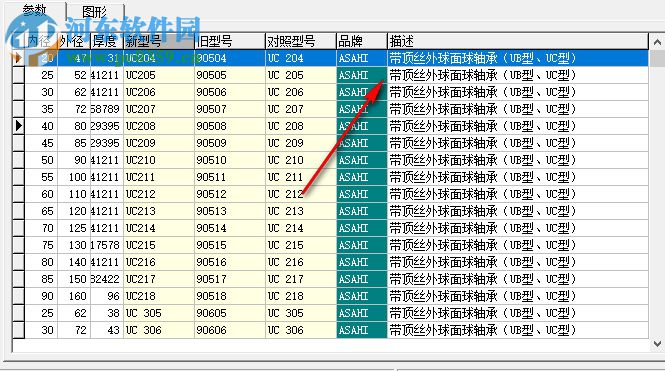Select row marker of the UC206 row
Viewport: 665px width, 371px height.
click(x=19, y=92)
